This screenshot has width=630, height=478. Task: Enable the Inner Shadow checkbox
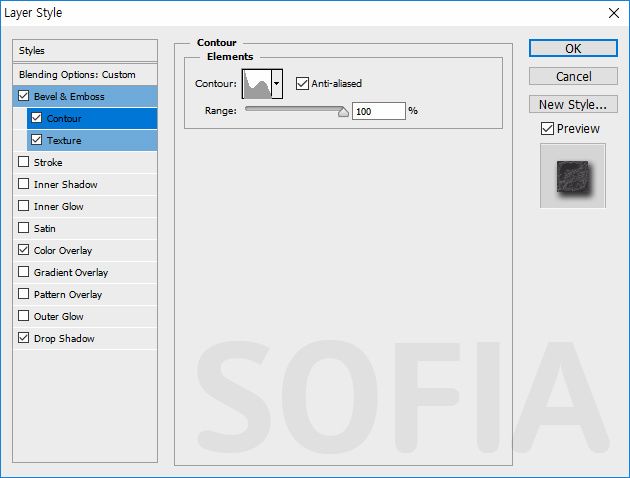24,184
